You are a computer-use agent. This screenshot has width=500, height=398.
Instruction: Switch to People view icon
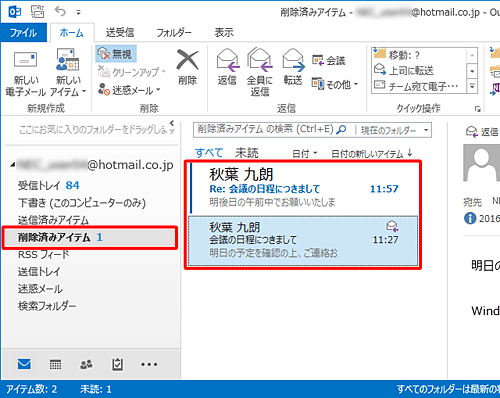pyautogui.click(x=86, y=364)
